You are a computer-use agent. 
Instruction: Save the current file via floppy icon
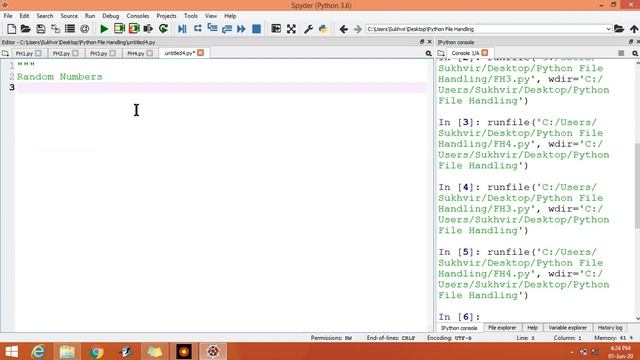(40, 29)
